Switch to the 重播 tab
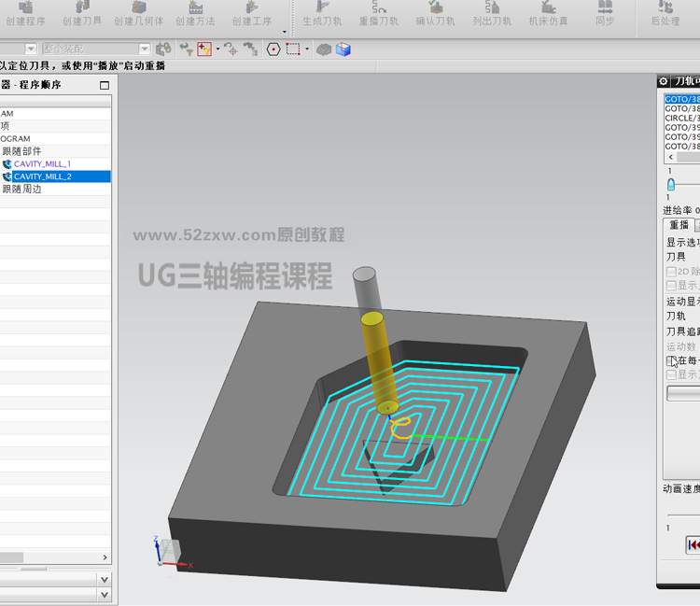Image resolution: width=700 pixels, height=606 pixels. (x=679, y=225)
